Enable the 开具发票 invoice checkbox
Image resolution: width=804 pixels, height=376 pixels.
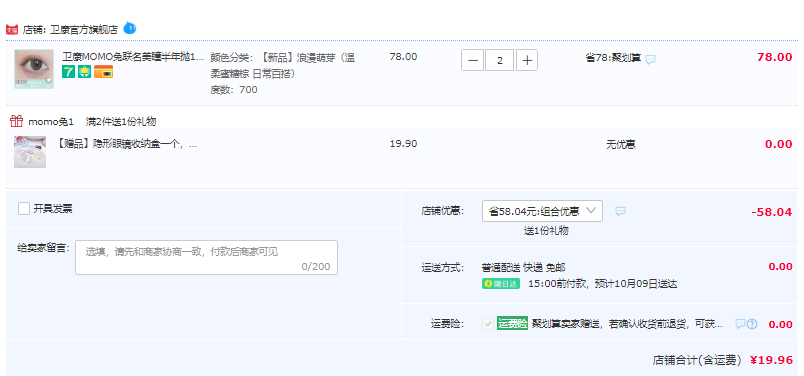click(24, 209)
